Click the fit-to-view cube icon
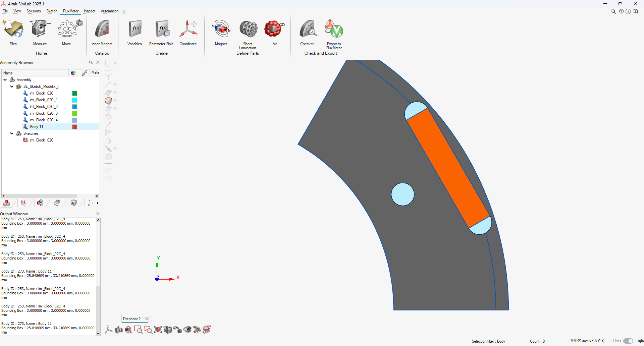The height and width of the screenshot is (346, 644). [158, 330]
